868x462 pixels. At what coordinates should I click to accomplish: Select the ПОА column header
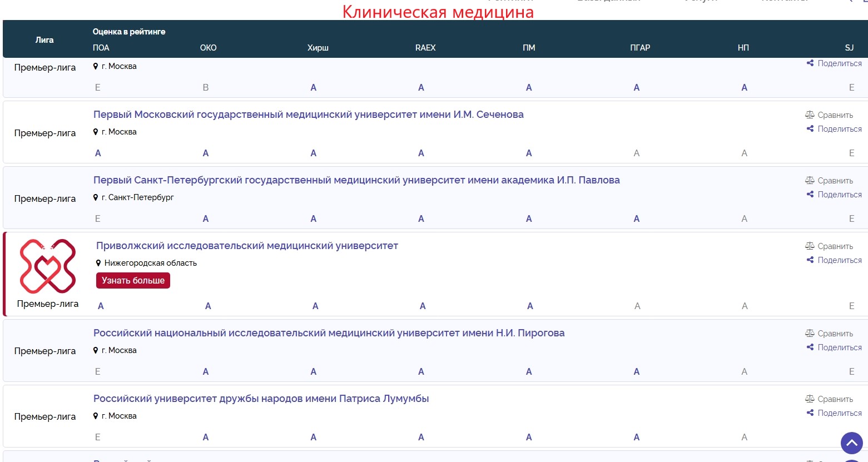tap(101, 48)
